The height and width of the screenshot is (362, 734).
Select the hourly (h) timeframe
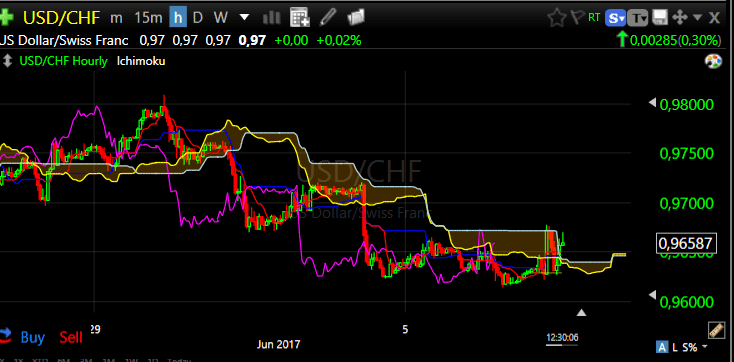click(x=178, y=18)
